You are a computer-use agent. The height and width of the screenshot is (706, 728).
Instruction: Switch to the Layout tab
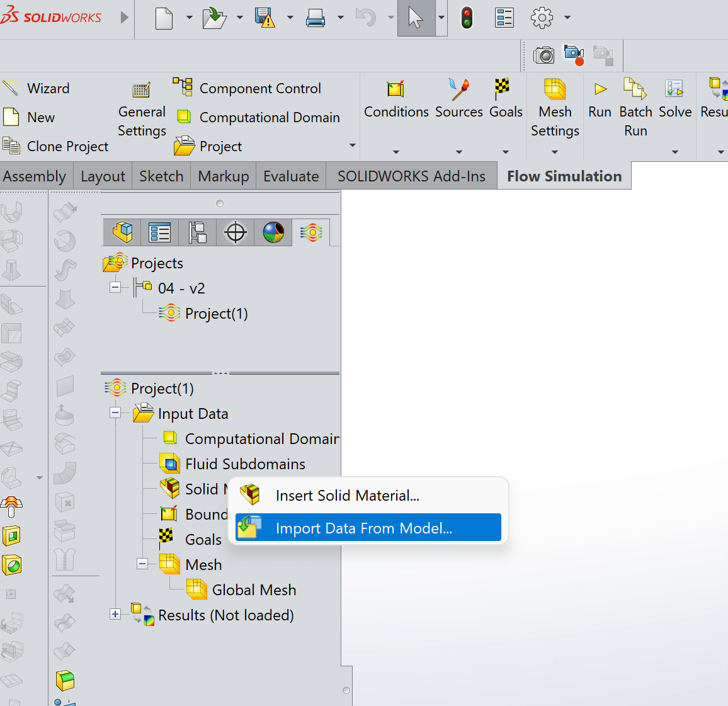[103, 176]
